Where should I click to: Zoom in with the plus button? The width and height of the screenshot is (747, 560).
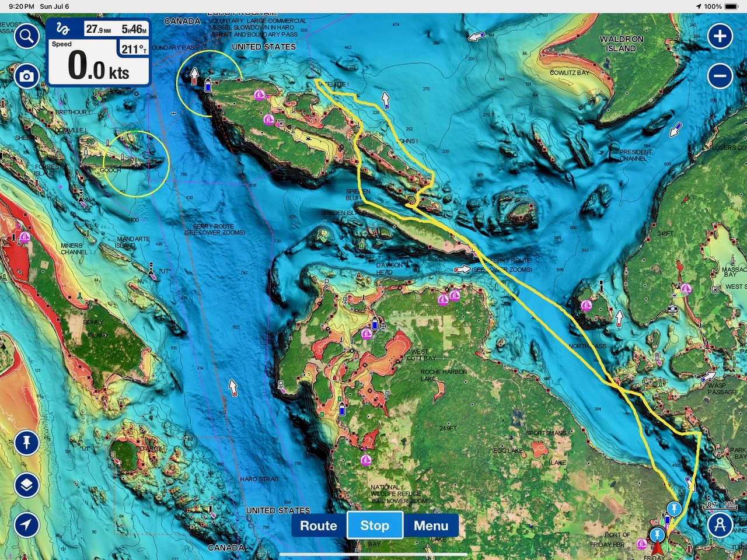(x=720, y=36)
